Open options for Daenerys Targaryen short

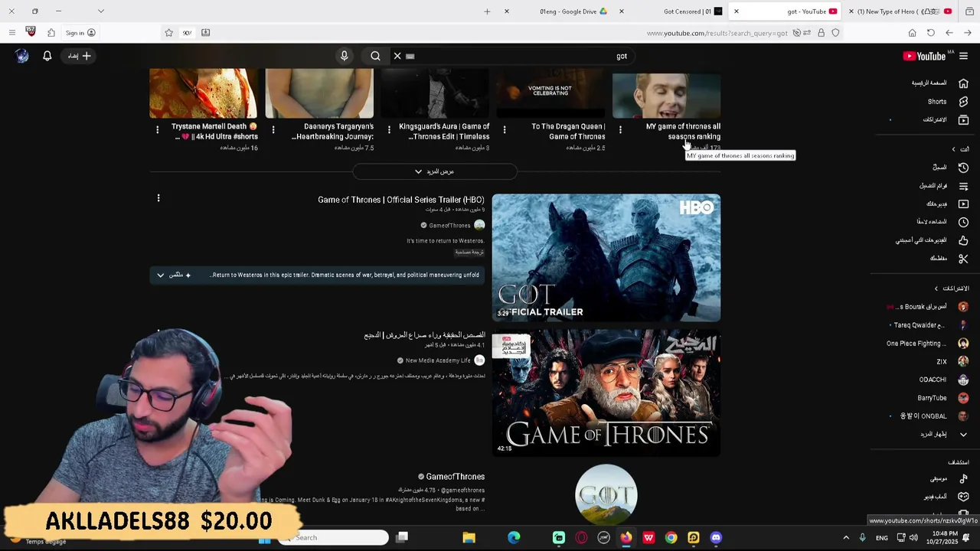(x=273, y=130)
